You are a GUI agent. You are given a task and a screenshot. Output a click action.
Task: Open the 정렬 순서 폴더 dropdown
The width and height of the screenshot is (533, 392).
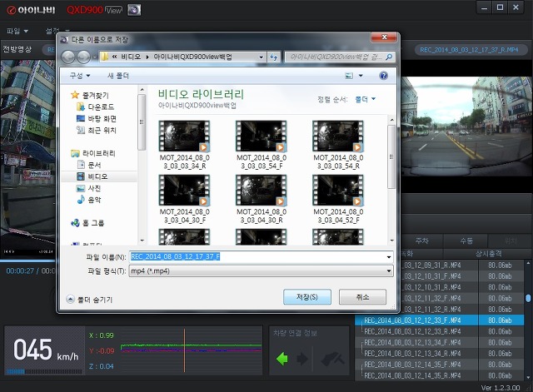click(x=365, y=99)
